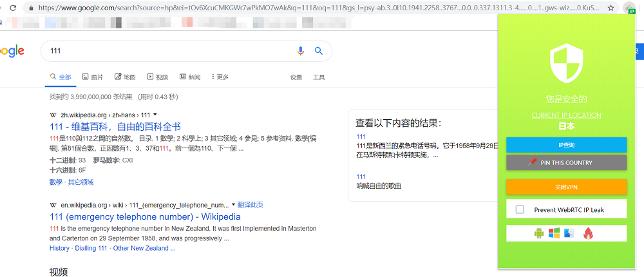The height and width of the screenshot is (277, 644).
Task: Open CURRENT IP LOCATION link
Action: [566, 115]
